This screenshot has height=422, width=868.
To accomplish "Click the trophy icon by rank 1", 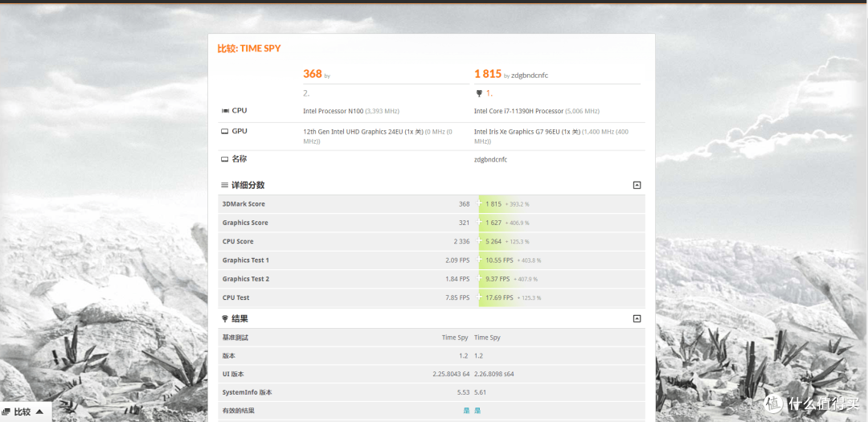I will [x=479, y=93].
